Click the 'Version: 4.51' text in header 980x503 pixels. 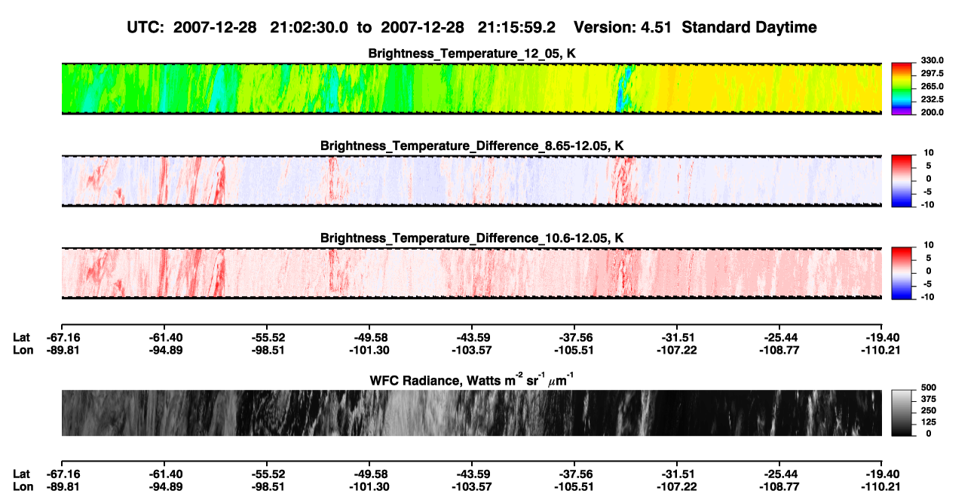[623, 27]
